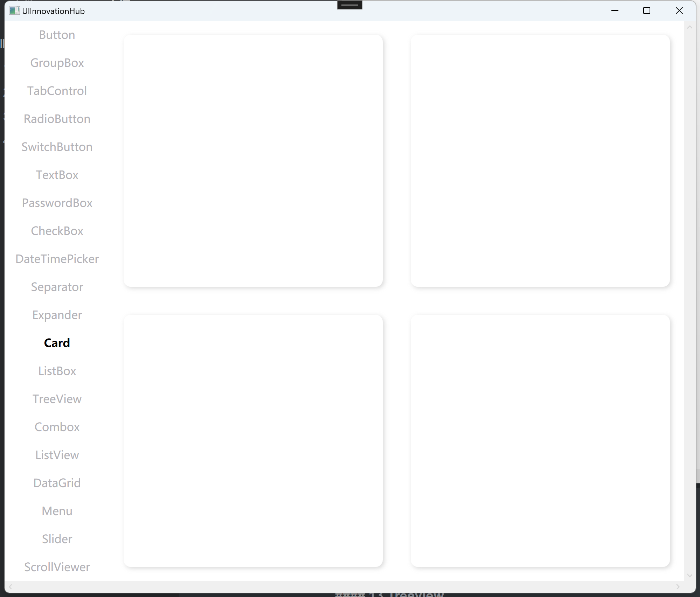Image resolution: width=700 pixels, height=597 pixels.
Task: Open PasswordBox from the sidebar
Action: (x=57, y=203)
